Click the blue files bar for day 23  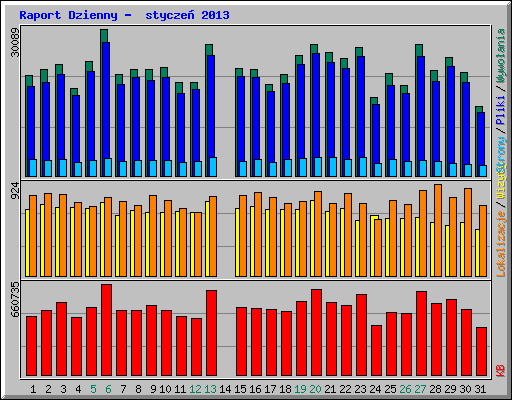[360, 116]
